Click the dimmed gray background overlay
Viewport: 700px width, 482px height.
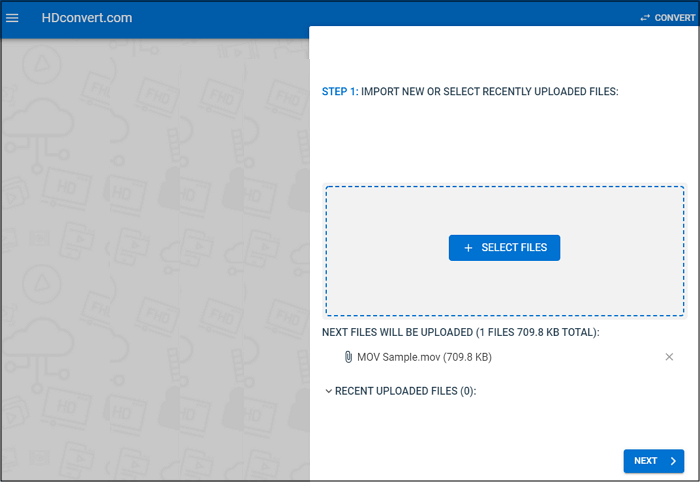150,300
